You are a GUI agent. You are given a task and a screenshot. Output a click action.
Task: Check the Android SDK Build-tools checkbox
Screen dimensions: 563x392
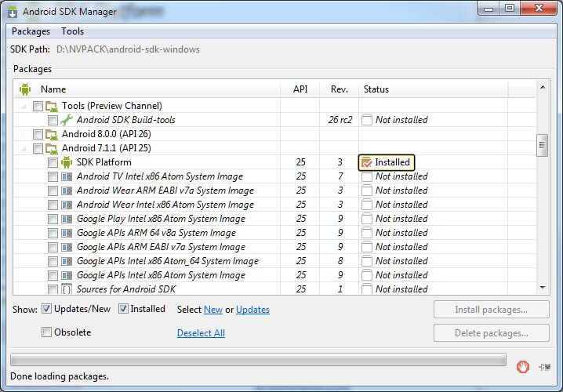tap(53, 120)
